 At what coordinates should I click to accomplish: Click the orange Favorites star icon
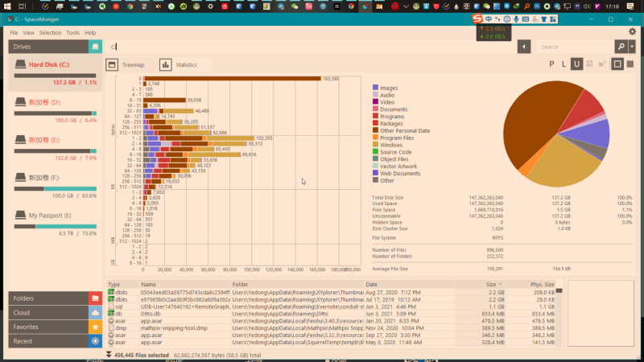(95, 327)
